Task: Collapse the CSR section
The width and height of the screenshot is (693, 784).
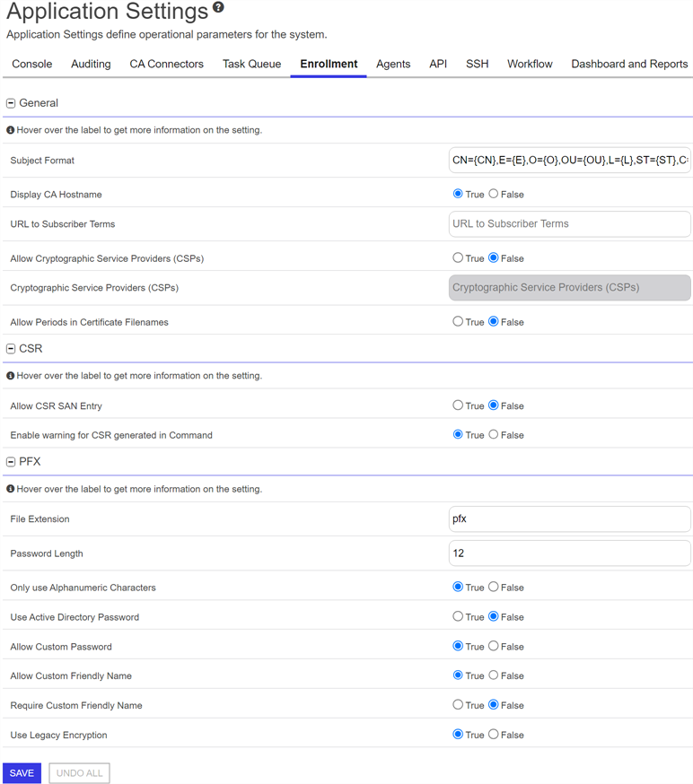Action: tap(11, 349)
